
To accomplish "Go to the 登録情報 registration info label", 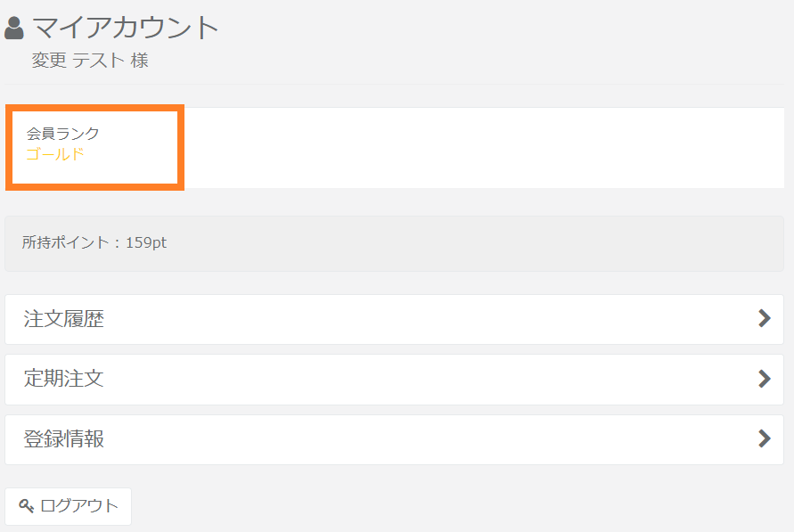I will pos(64,438).
